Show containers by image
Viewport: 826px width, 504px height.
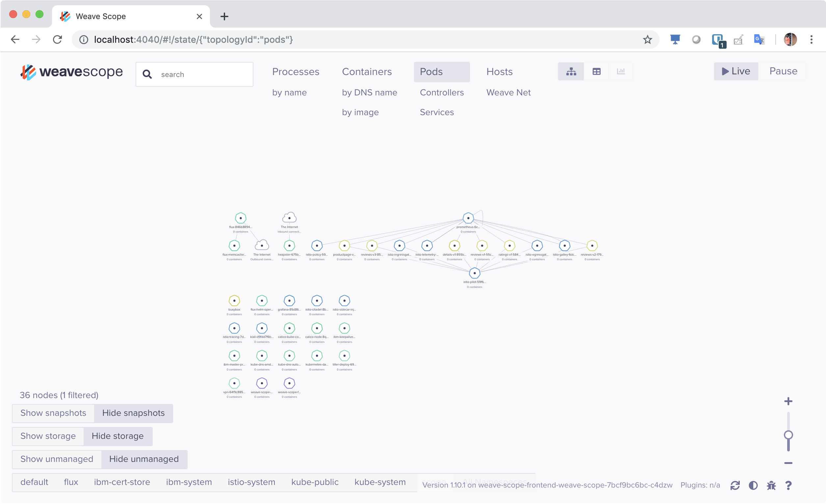pyautogui.click(x=360, y=112)
